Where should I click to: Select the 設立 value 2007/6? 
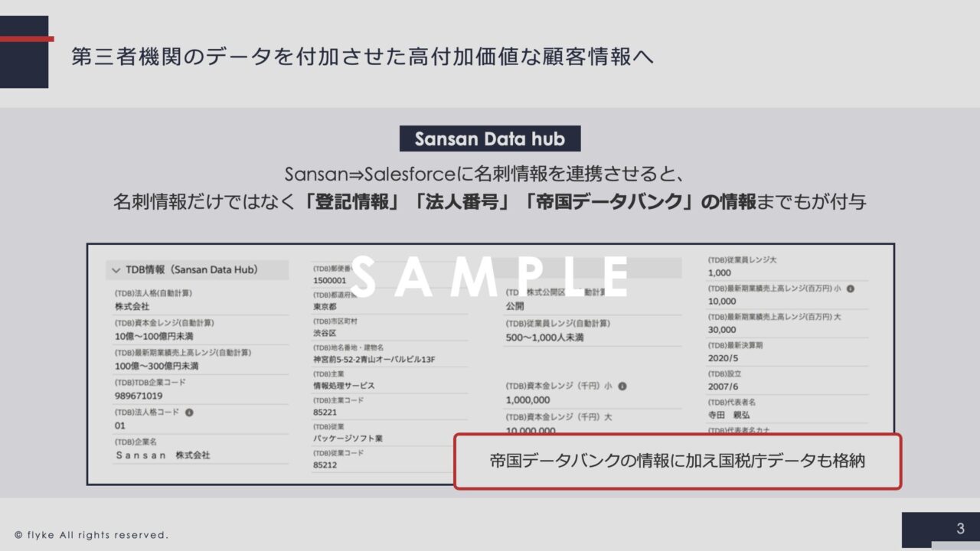[724, 387]
